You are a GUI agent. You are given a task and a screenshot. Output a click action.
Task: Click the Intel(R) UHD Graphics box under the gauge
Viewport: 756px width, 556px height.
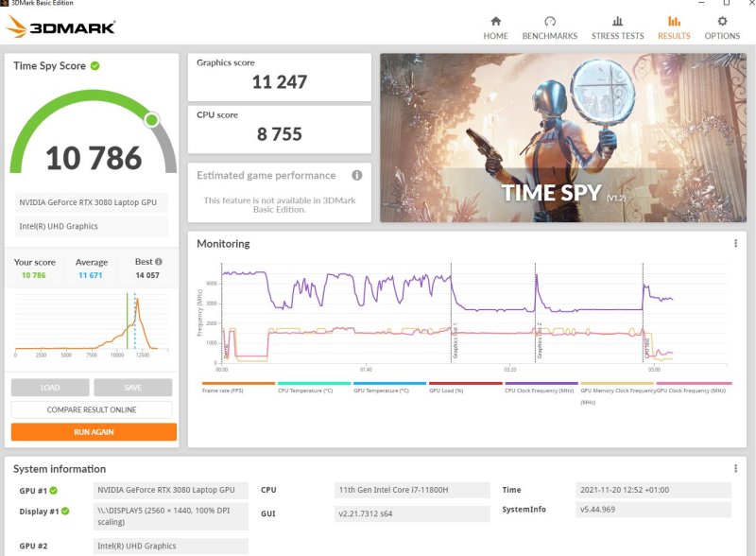point(92,226)
